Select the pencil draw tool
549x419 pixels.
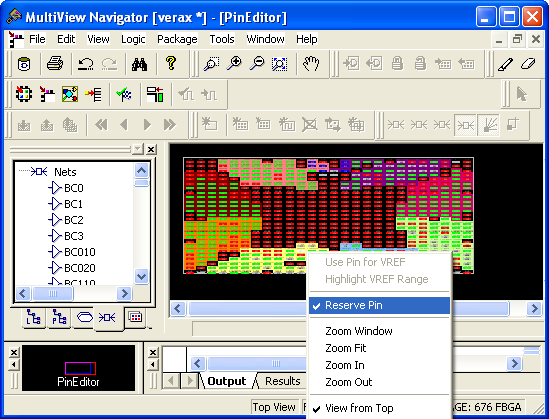coord(505,64)
